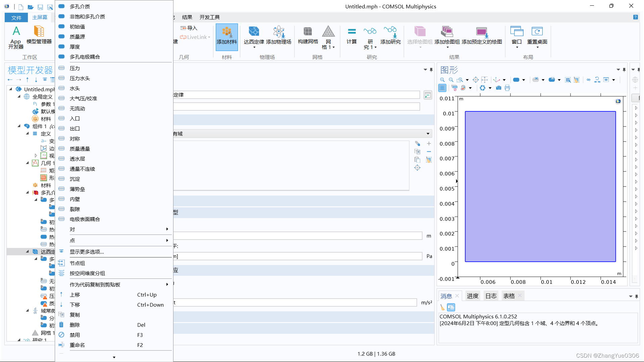Viewport: 644px width, 362px height.
Task: Click the camera snapshot icon in 图形 toolbar
Action: 499,88
